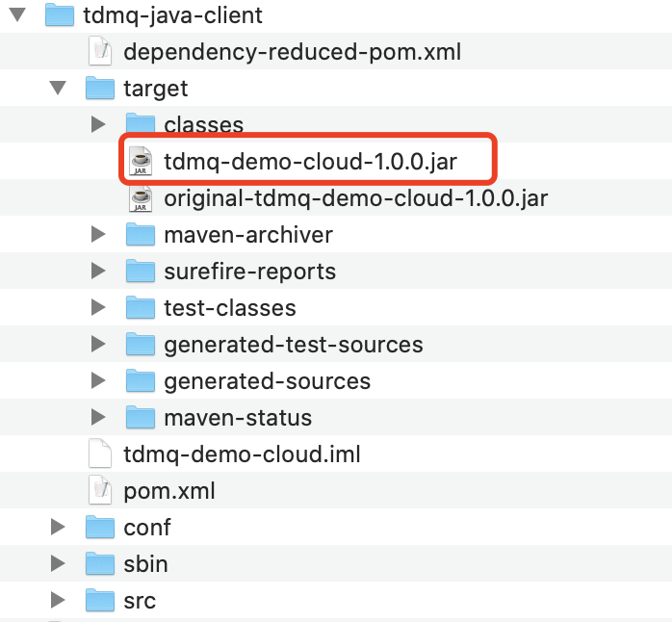Click the tdmq-demo-cloud-1.0.0.jar file icon
The height and width of the screenshot is (622, 672).
tap(141, 161)
